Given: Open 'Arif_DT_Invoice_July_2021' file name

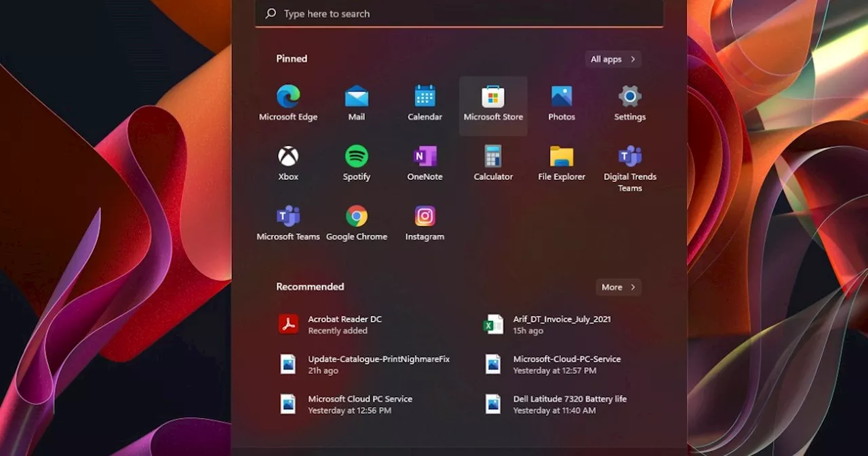Looking at the screenshot, I should point(562,319).
